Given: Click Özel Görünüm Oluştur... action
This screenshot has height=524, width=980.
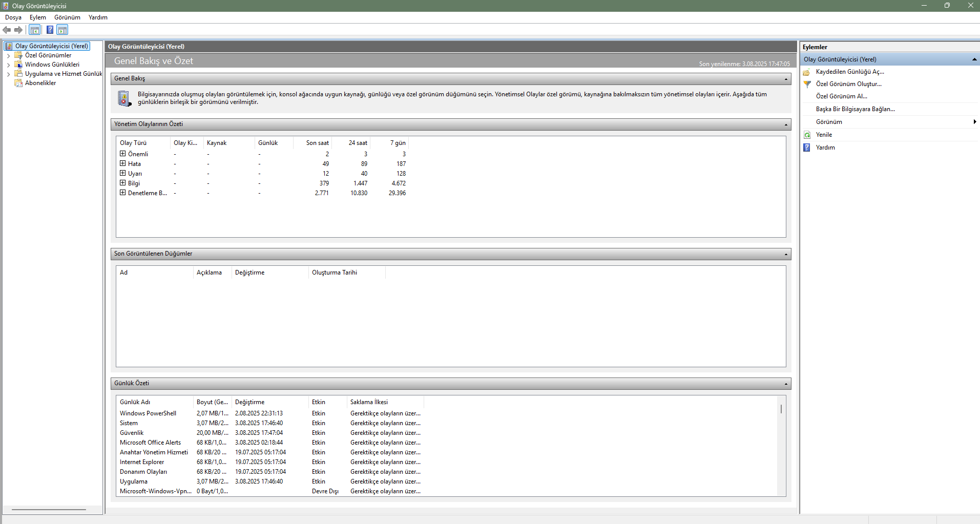Looking at the screenshot, I should [849, 84].
